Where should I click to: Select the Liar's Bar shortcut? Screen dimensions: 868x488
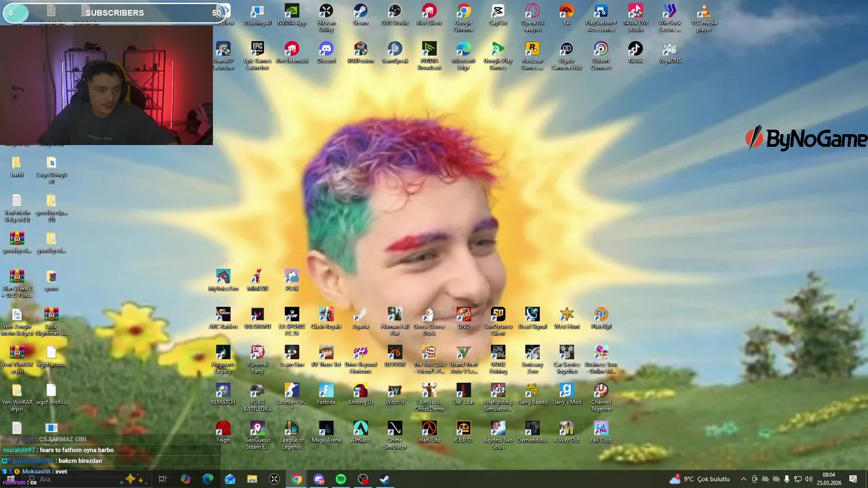[464, 394]
